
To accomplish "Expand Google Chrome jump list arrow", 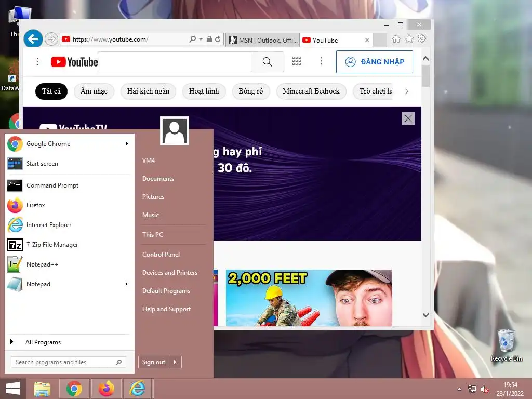I will (x=127, y=144).
